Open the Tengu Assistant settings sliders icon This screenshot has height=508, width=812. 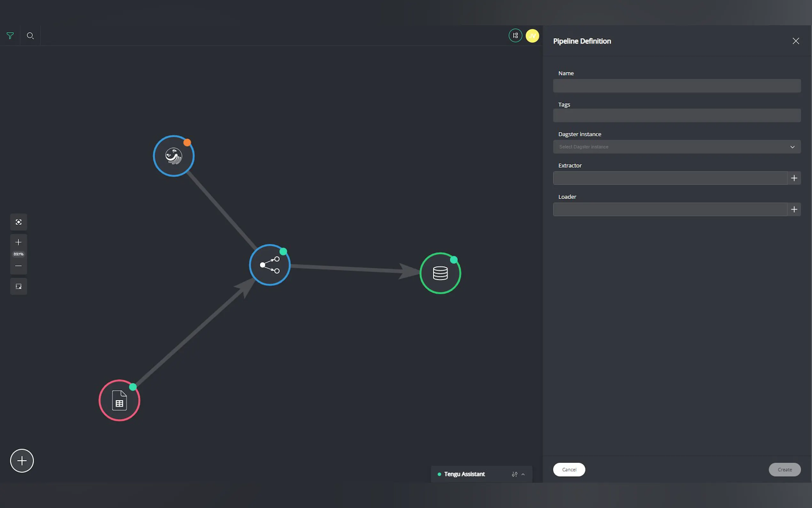click(514, 474)
